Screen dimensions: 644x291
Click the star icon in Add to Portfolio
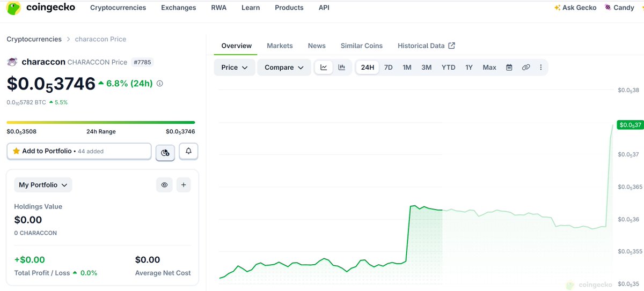16,151
